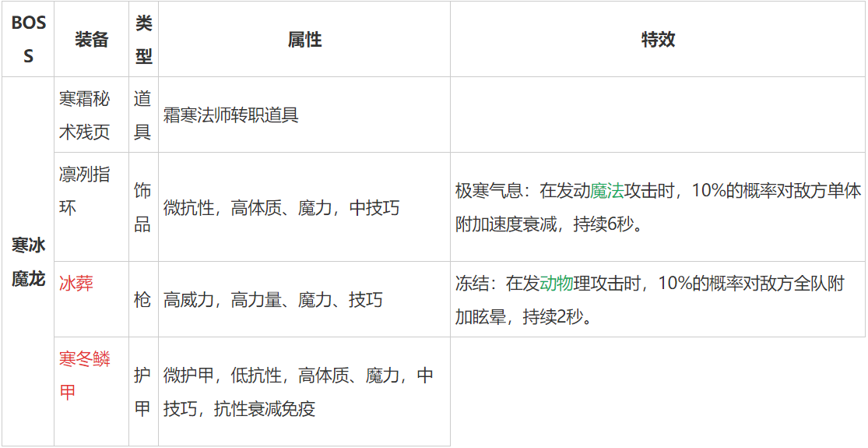Open the red 冰葬 link
868x448 pixels.
76,284
